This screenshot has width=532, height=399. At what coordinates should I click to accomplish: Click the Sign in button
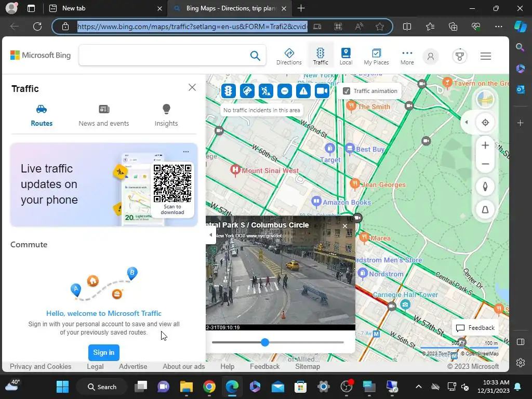(104, 353)
